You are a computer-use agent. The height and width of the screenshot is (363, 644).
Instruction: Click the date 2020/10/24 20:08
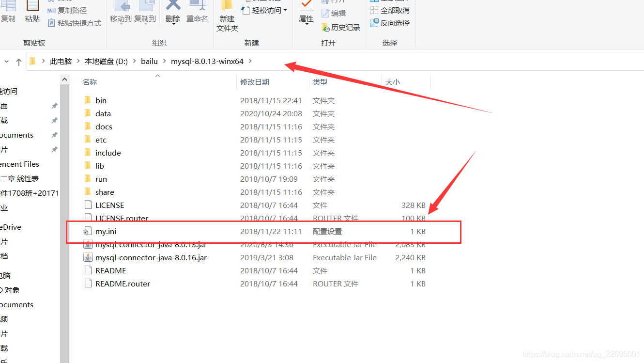tap(271, 113)
